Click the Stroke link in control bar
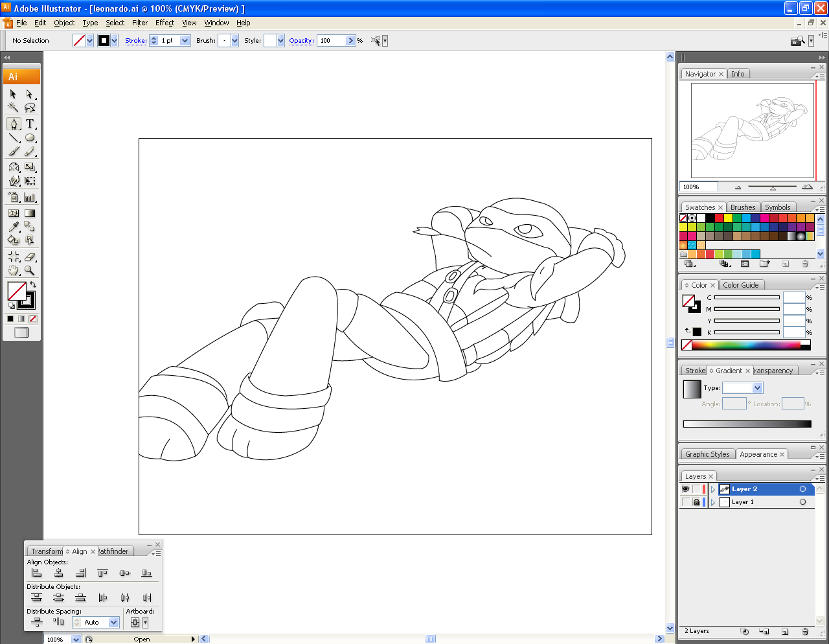829x644 pixels. (136, 41)
